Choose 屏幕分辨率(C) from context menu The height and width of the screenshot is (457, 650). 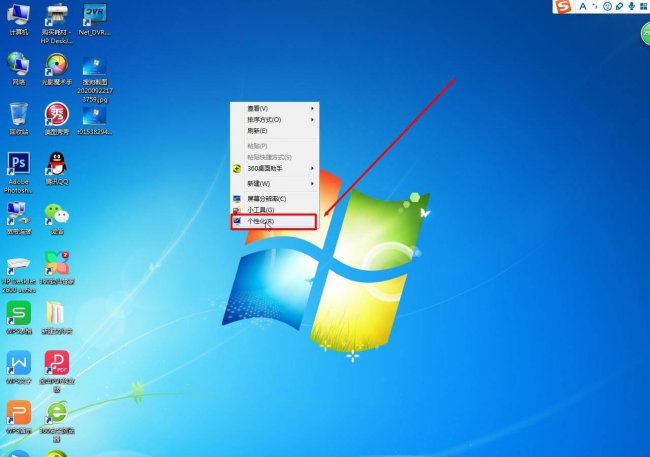point(274,199)
